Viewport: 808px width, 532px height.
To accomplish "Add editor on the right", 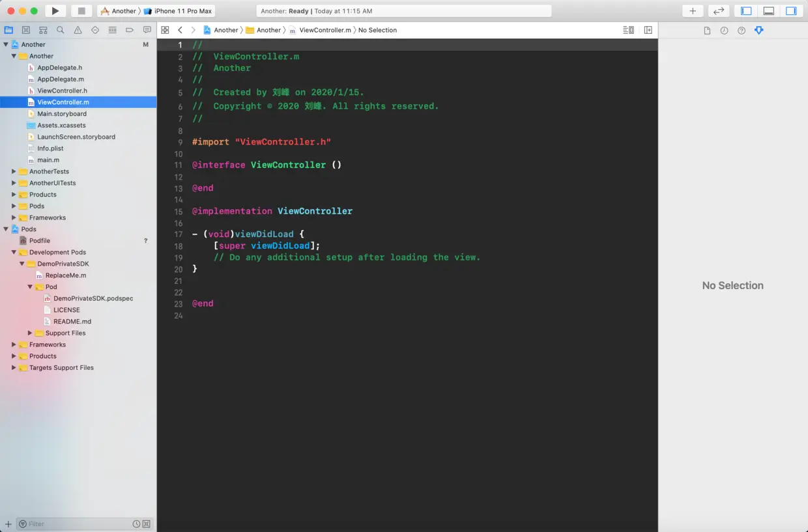I will point(648,30).
